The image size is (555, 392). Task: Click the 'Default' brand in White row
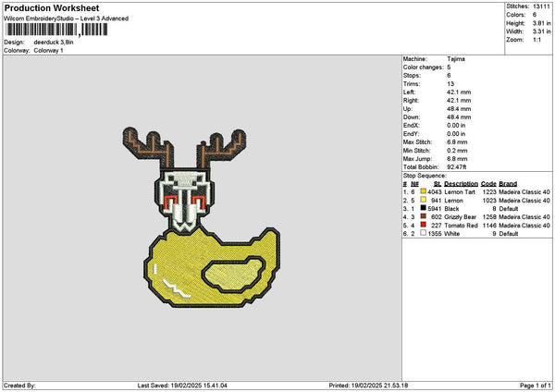click(508, 234)
